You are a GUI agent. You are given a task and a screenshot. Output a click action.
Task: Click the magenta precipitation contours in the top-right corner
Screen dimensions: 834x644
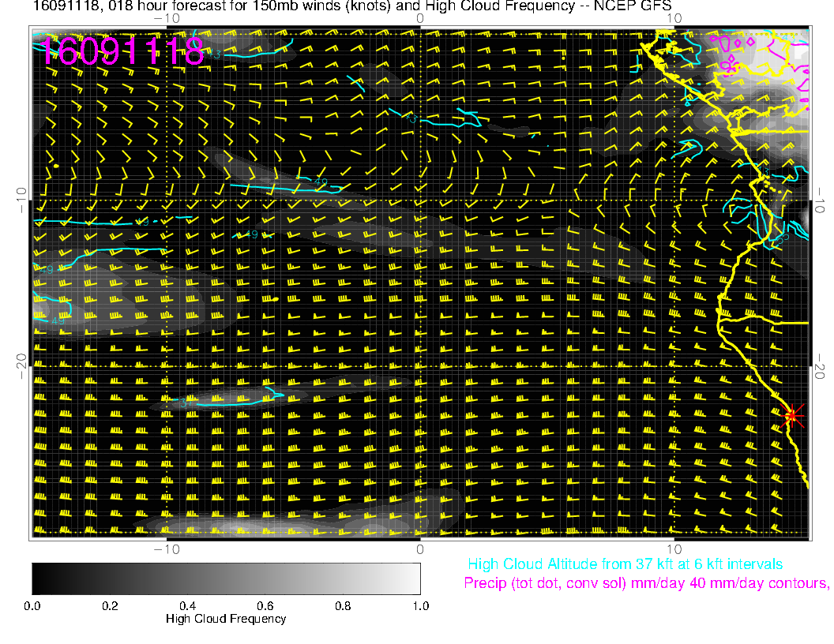[758, 54]
